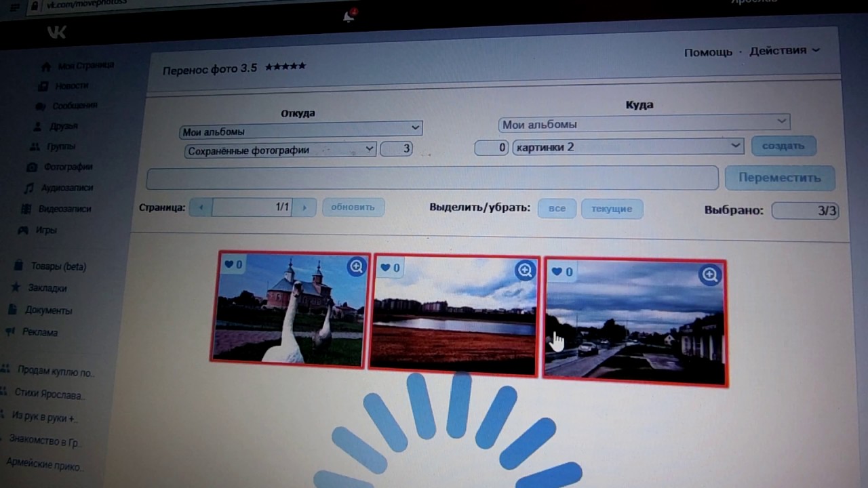The width and height of the screenshot is (868, 488).
Task: Click the 'текущие' selection button
Action: [612, 209]
